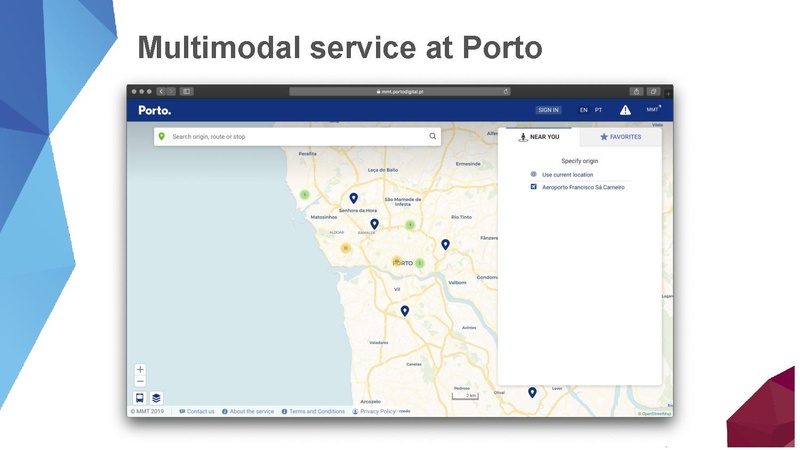Click the map pin near Olival
Screen dimensions: 800x450
click(532, 392)
